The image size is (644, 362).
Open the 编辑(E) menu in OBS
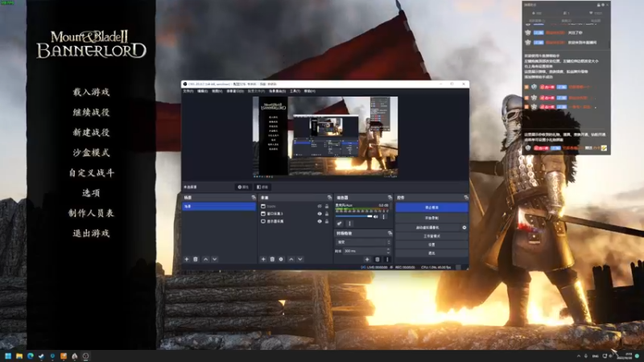[203, 91]
